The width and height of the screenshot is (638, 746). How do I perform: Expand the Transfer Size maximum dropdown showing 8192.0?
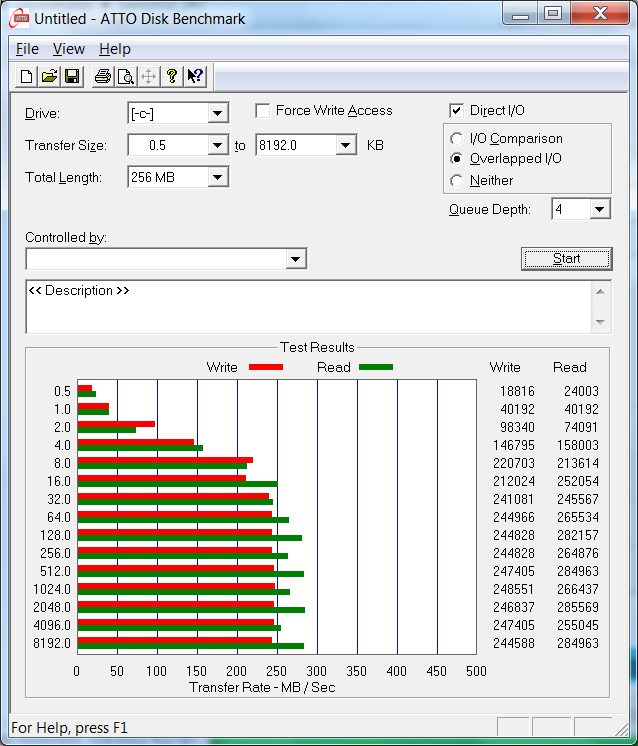coord(345,145)
